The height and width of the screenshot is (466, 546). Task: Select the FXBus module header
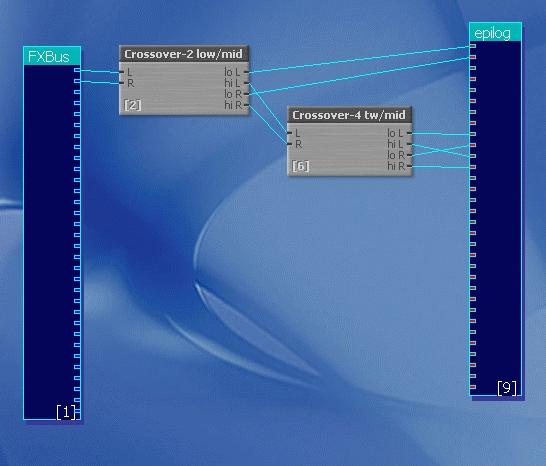click(52, 56)
